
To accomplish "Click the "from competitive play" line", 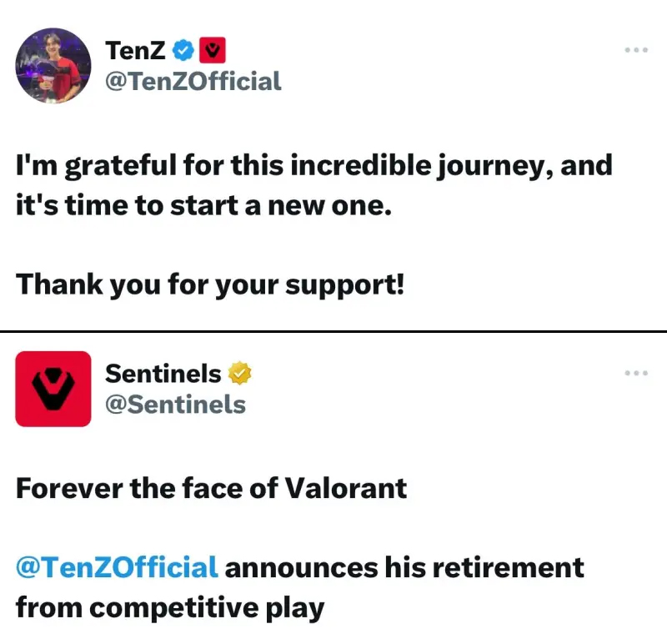I will click(x=169, y=607).
